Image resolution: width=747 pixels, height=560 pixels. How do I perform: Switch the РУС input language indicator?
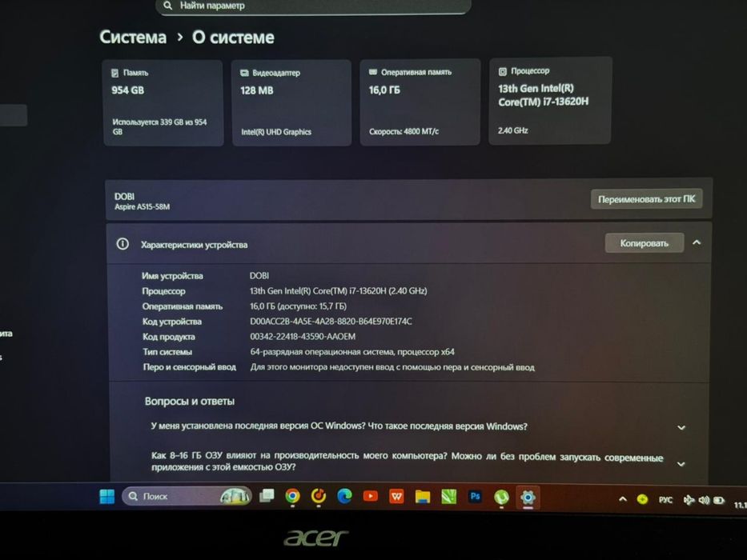[665, 499]
